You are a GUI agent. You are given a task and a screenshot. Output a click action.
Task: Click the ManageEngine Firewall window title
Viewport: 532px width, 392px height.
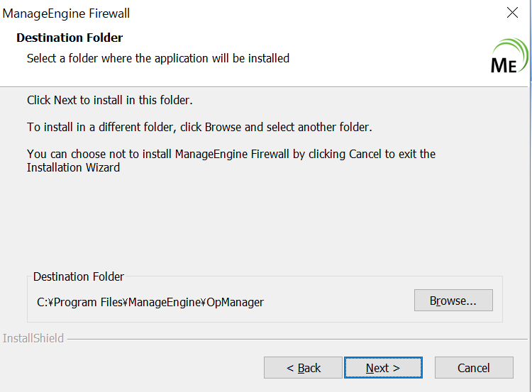pos(67,13)
